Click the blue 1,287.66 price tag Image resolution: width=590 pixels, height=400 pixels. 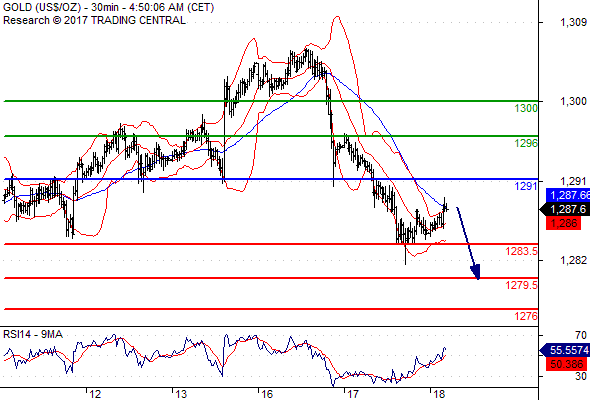568,195
